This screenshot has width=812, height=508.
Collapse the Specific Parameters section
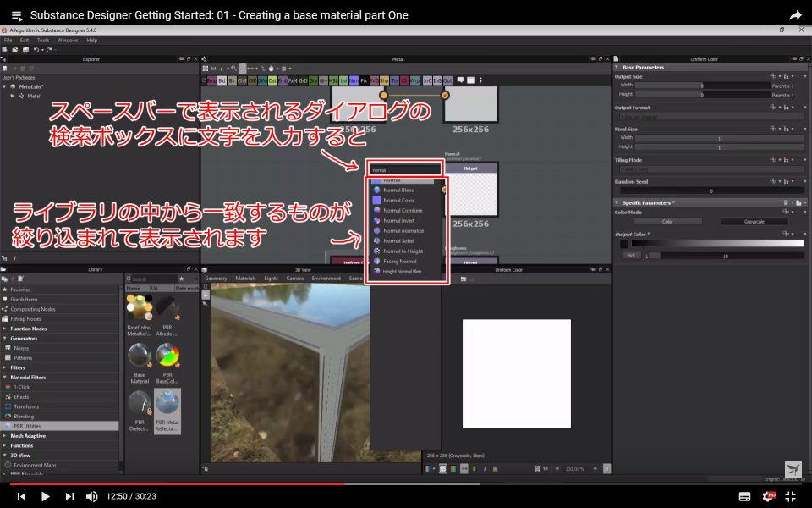pyautogui.click(x=617, y=202)
